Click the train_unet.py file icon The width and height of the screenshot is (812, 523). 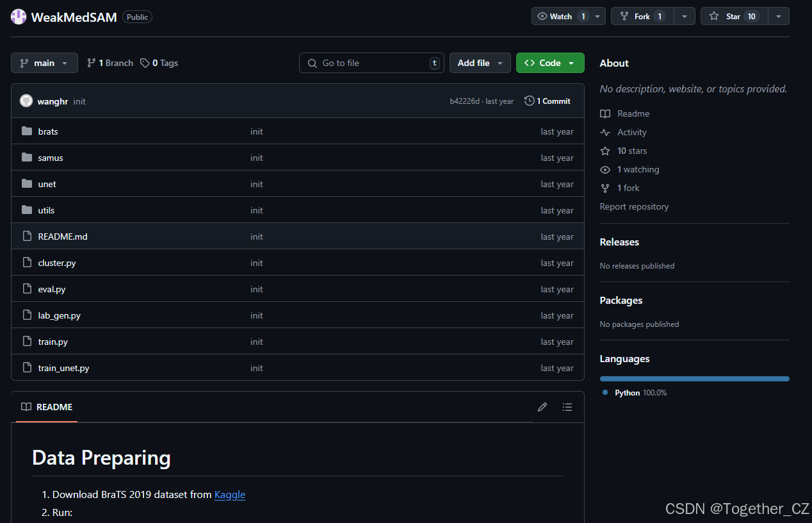27,368
